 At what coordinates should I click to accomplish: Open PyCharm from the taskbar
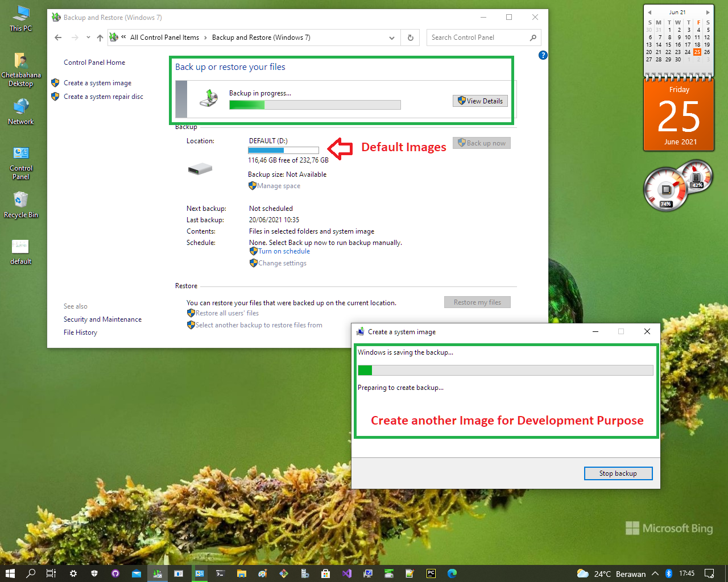coord(431,573)
